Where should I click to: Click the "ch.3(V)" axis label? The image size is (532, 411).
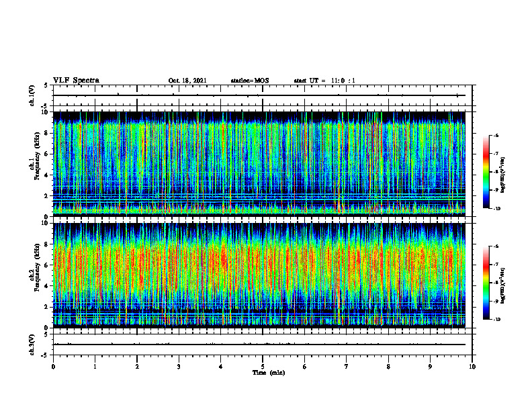click(32, 345)
